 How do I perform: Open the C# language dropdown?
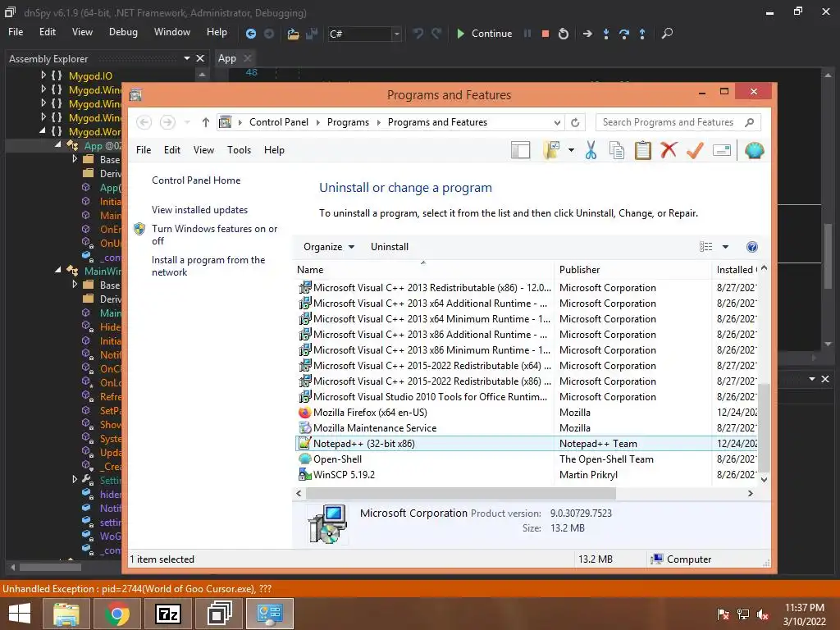point(396,34)
